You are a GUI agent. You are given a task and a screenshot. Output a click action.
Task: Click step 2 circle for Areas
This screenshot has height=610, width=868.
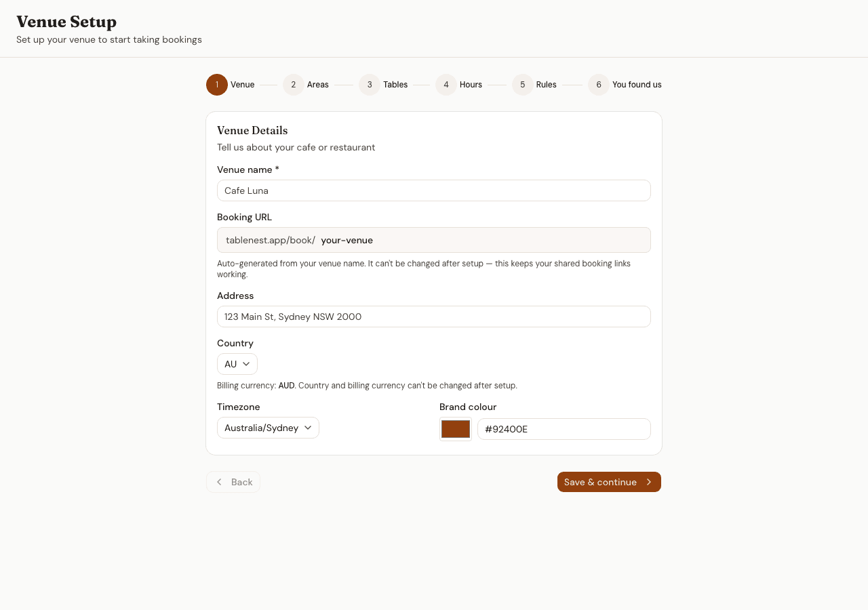pos(293,85)
